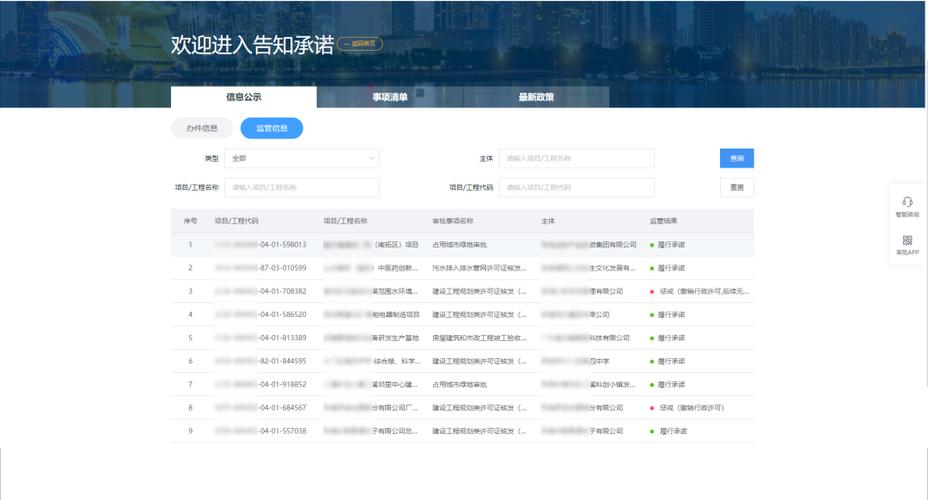The width and height of the screenshot is (928, 500).
Task: Click 占用城市绿地审批 in row 7
Action: click(x=460, y=385)
